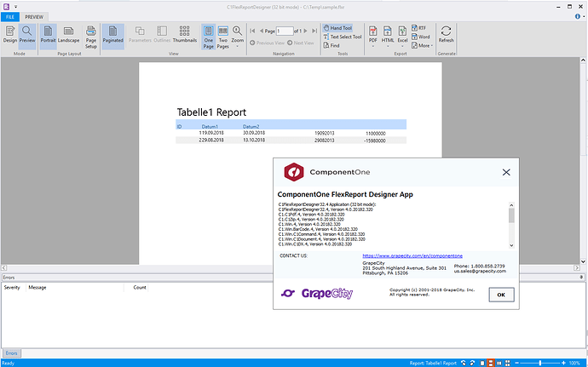Zoom in with status bar plus
The width and height of the screenshot is (588, 367).
563,363
